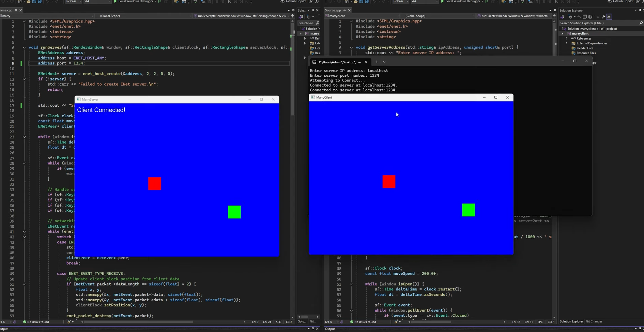Start without debugging in right IDE
Image resolution: width=644 pixels, height=332 pixels.
487,2
